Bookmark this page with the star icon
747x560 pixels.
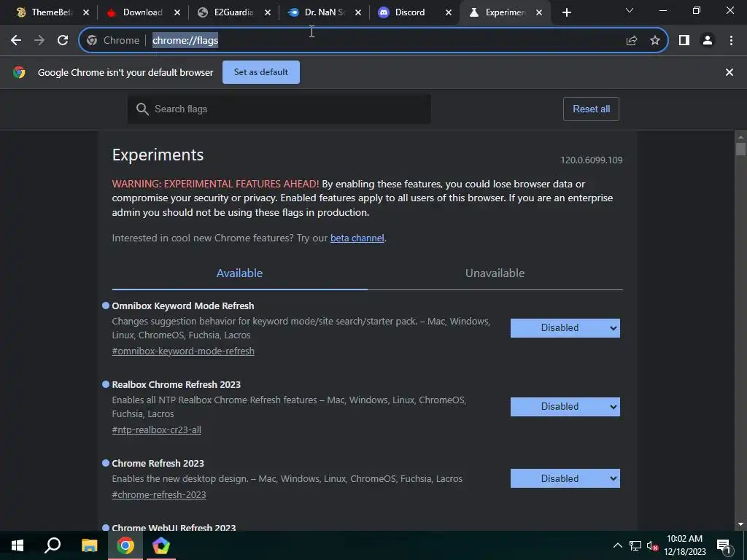point(655,41)
